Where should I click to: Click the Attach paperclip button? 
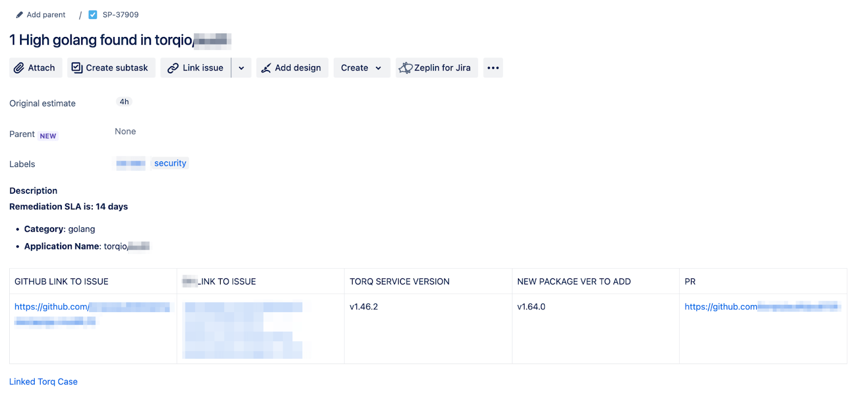(x=36, y=68)
